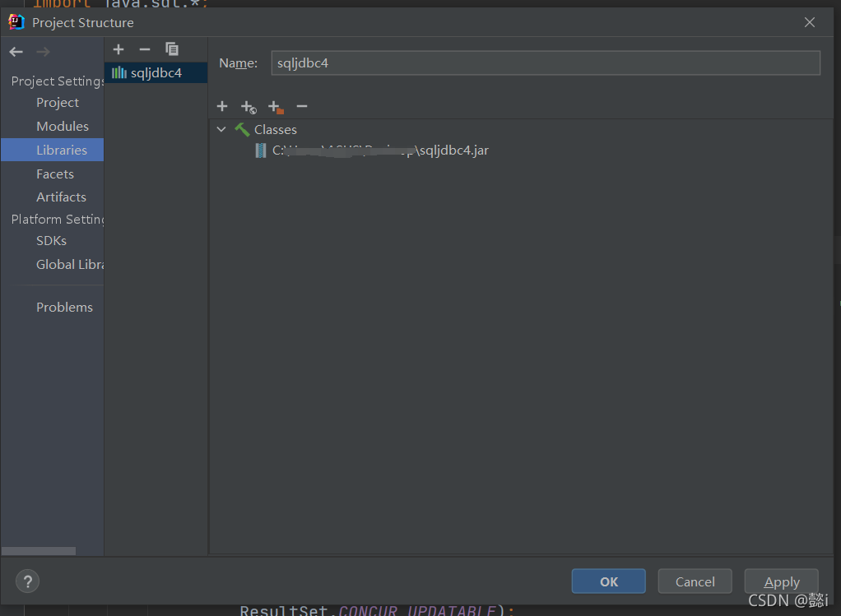Click the Copy library icon
Screen dimensions: 841x616
(172, 49)
